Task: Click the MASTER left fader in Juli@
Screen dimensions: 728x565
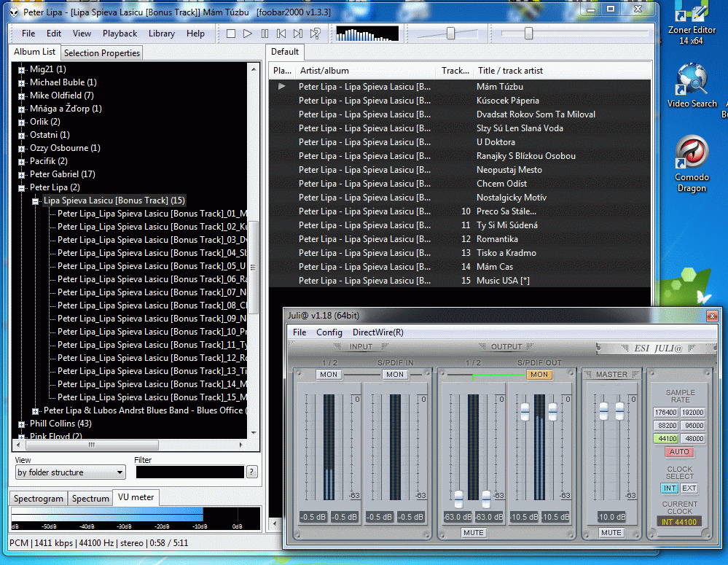Action: (603, 410)
